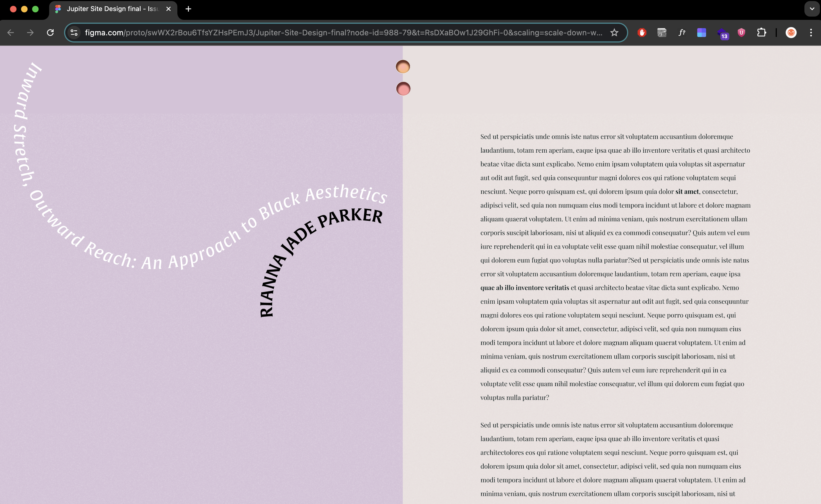The image size is (821, 504).
Task: Click the purple-blue grid extension icon
Action: tap(701, 32)
